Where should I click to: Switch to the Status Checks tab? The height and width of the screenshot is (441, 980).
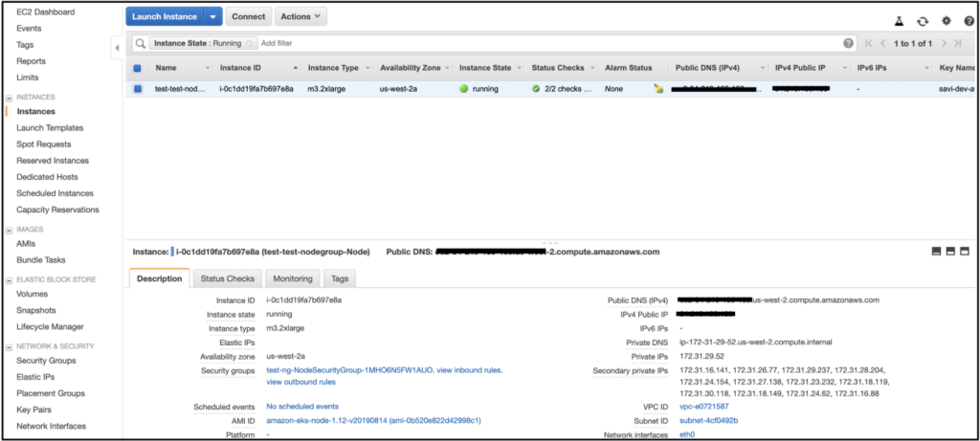pyautogui.click(x=228, y=278)
